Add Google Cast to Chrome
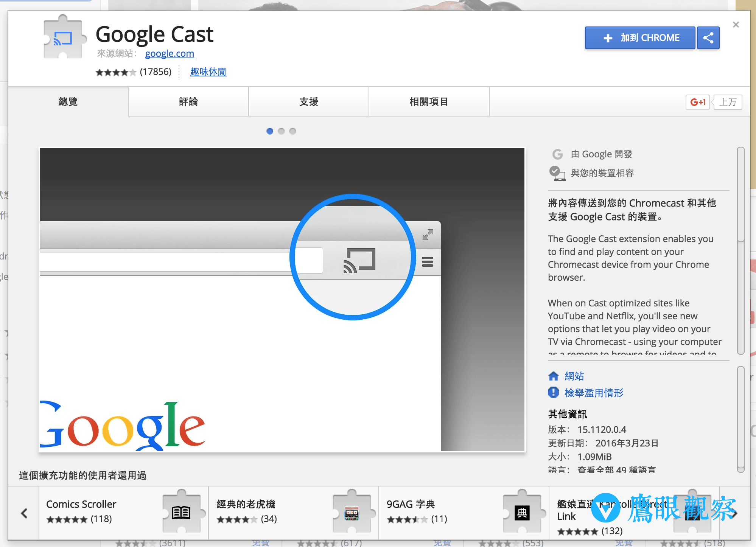 [640, 38]
